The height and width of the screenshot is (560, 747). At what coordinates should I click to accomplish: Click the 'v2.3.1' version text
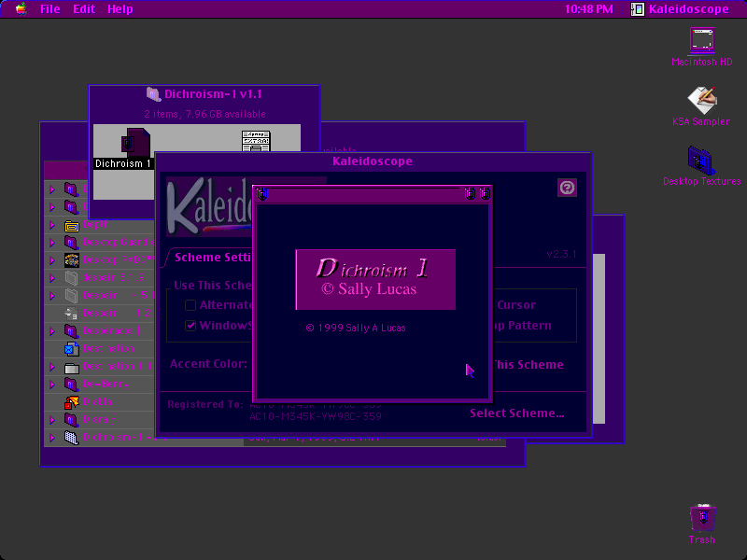562,254
